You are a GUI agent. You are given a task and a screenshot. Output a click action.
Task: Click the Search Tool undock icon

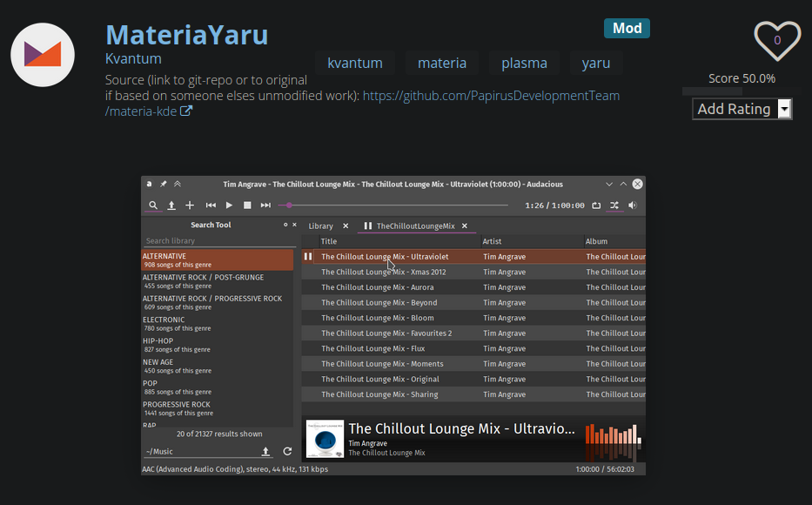285,225
